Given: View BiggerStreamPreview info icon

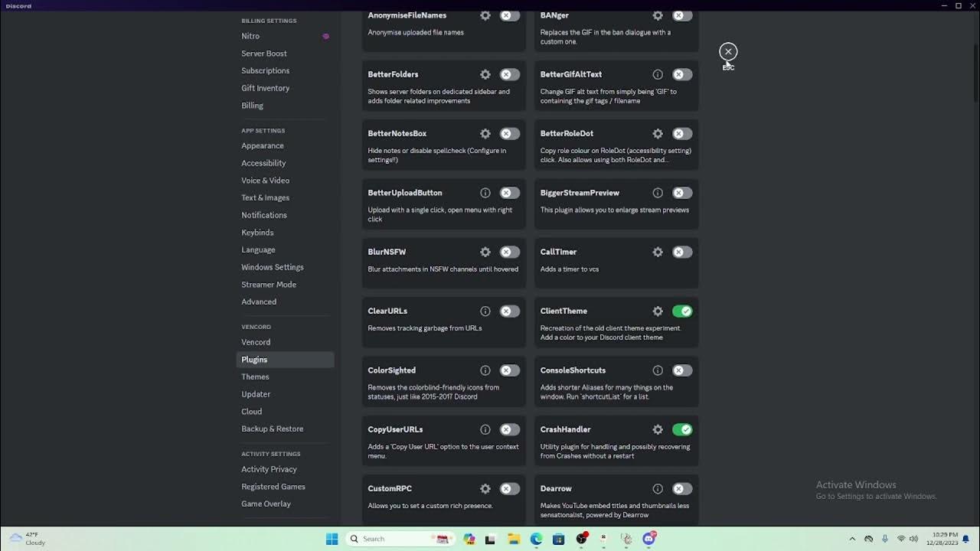Looking at the screenshot, I should tap(658, 193).
